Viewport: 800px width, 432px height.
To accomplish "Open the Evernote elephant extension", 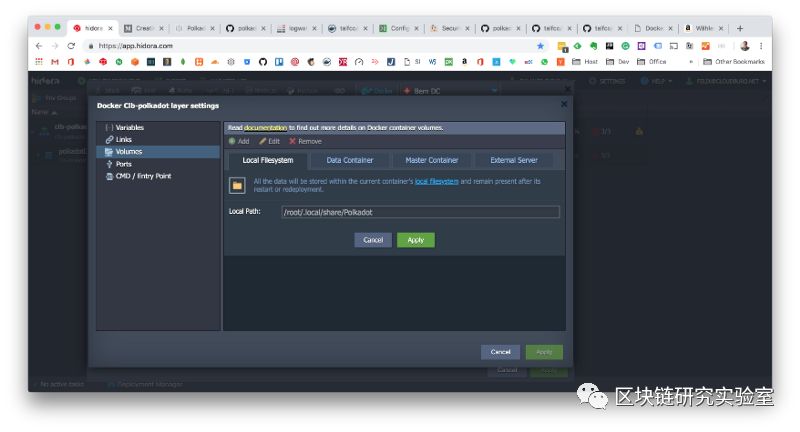I will coord(593,46).
